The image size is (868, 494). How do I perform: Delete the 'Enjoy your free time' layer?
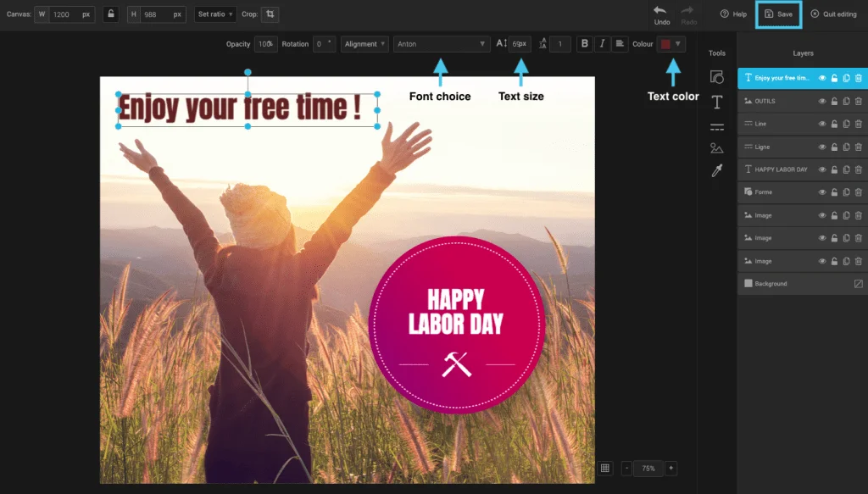[x=858, y=78]
